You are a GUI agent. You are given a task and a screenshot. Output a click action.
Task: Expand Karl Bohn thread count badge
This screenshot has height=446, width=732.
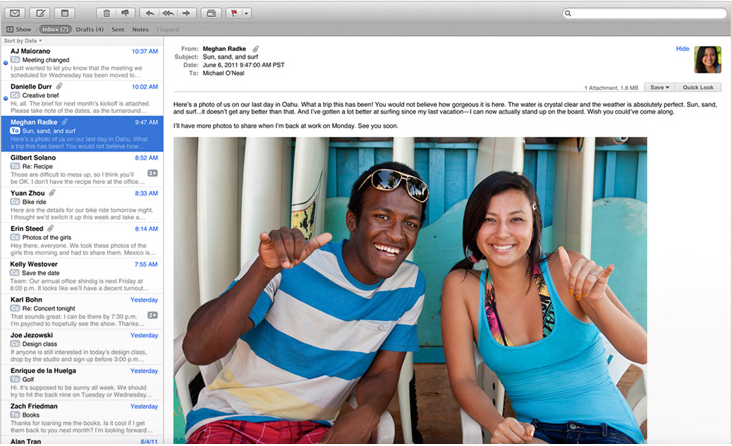point(153,315)
